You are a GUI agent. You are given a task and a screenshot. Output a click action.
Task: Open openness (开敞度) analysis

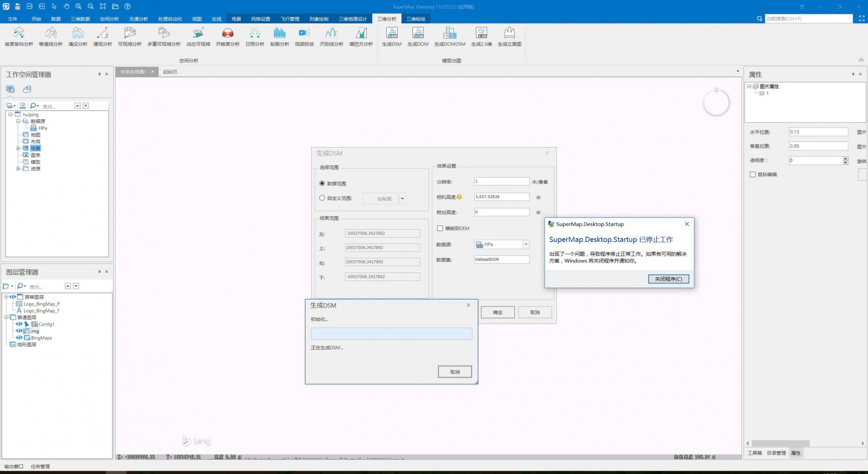pos(228,37)
